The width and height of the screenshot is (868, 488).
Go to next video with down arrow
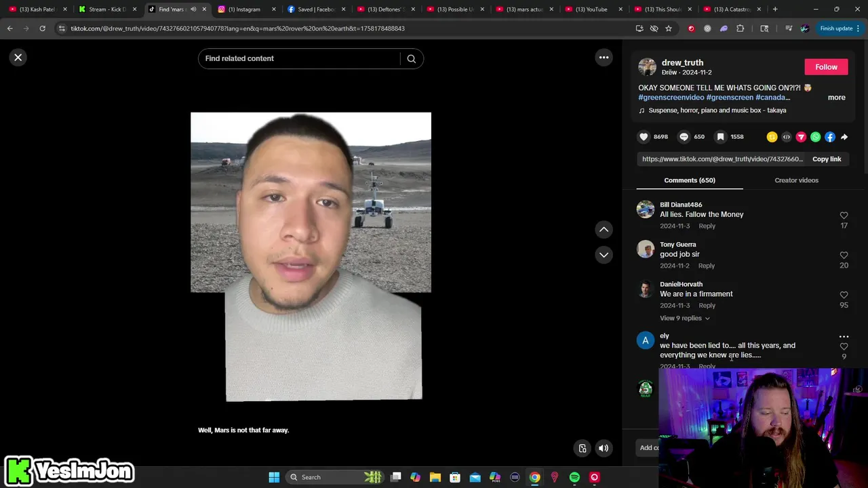tap(604, 255)
